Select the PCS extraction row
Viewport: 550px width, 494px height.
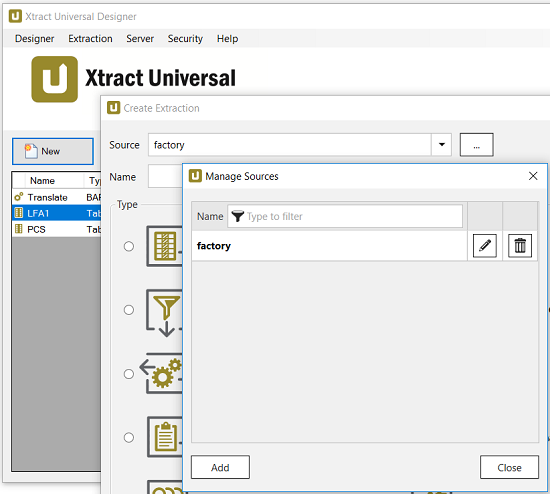tap(56, 229)
